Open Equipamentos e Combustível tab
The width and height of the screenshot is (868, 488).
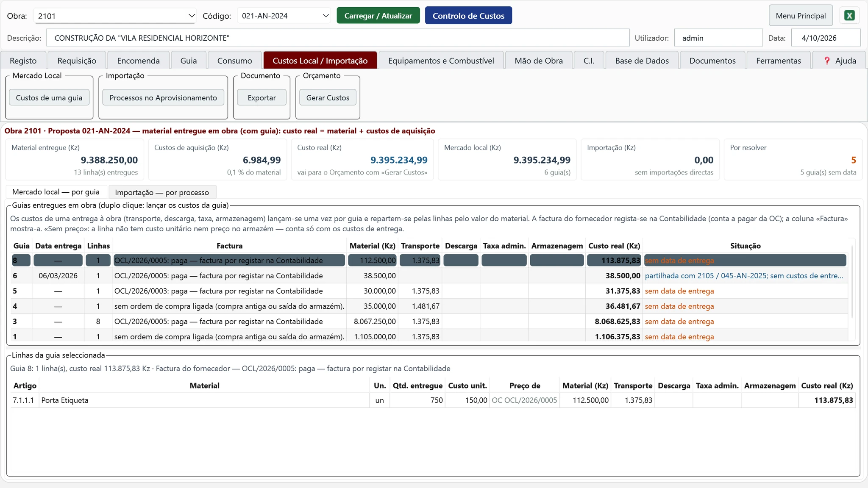[441, 61]
